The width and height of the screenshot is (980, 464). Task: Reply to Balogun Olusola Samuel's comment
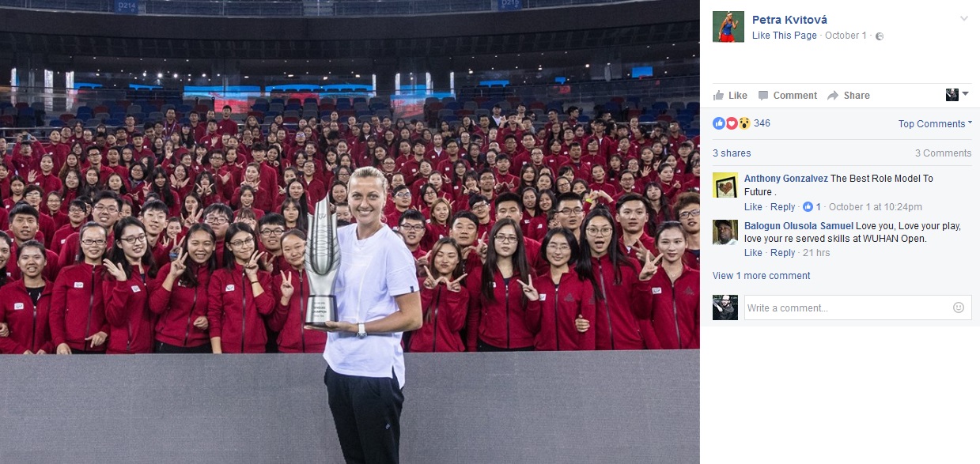click(782, 253)
